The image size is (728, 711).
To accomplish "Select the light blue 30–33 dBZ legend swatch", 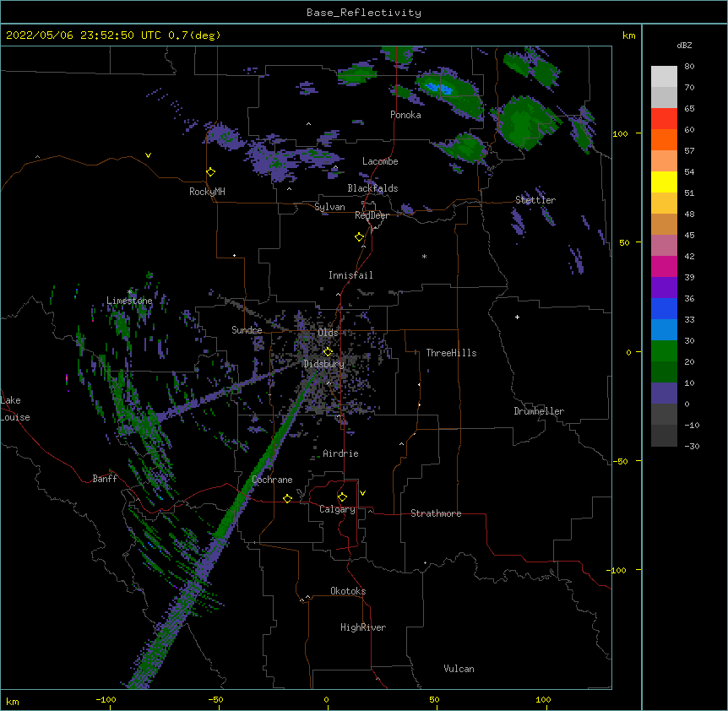I will [x=664, y=330].
